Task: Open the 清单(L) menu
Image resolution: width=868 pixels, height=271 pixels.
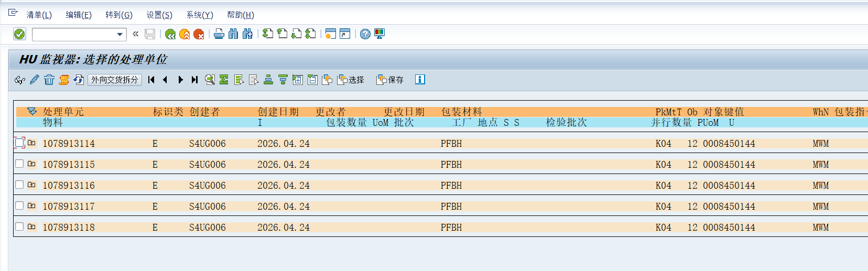Action: pyautogui.click(x=39, y=15)
